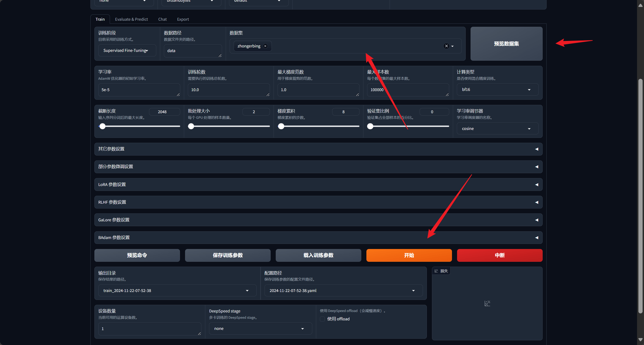Open the Export tab
Screen dimensions: 644x345
tap(183, 19)
